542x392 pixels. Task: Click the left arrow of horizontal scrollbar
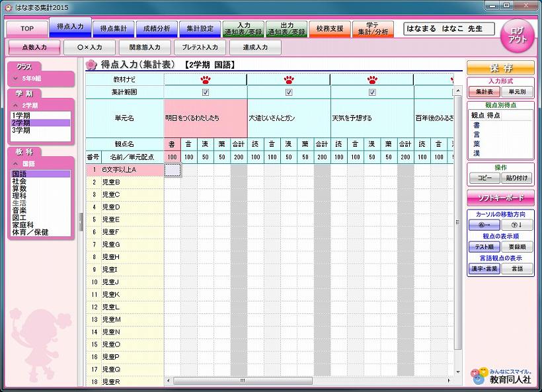(x=169, y=381)
